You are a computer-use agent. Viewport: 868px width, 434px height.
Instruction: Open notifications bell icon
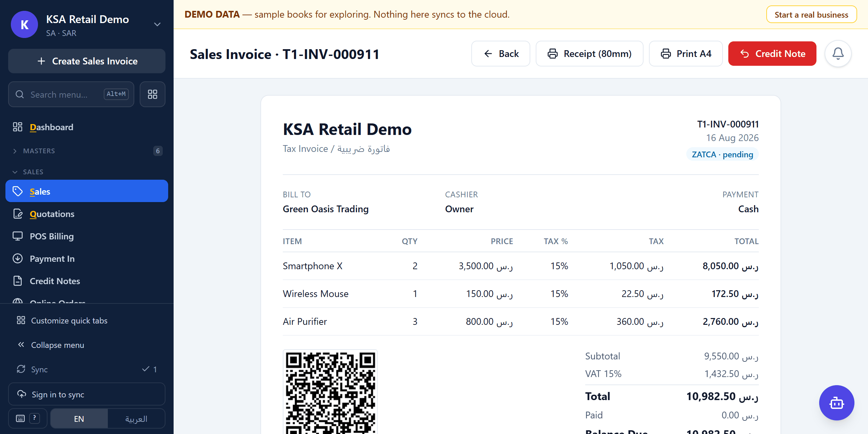point(838,54)
